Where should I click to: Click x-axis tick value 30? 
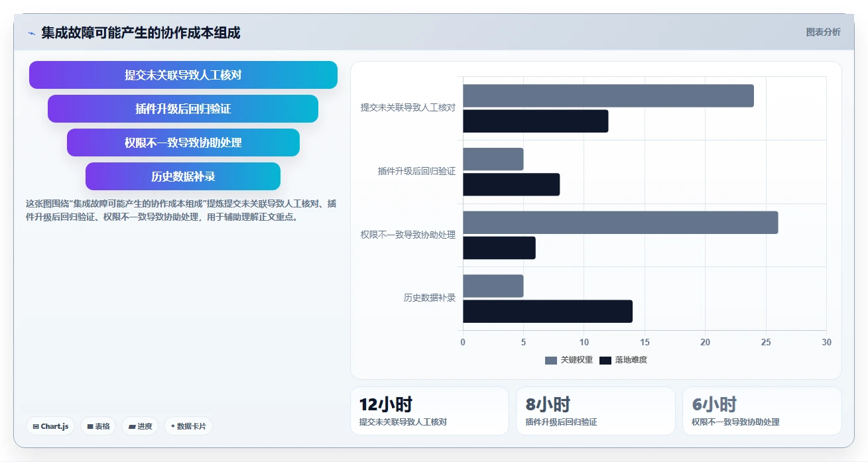[x=826, y=342]
